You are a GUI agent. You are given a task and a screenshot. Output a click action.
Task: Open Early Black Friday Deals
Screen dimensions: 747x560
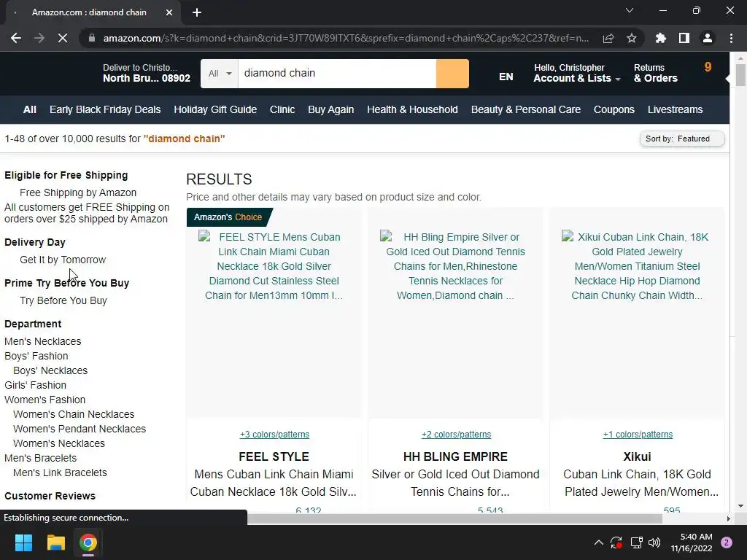pos(105,109)
